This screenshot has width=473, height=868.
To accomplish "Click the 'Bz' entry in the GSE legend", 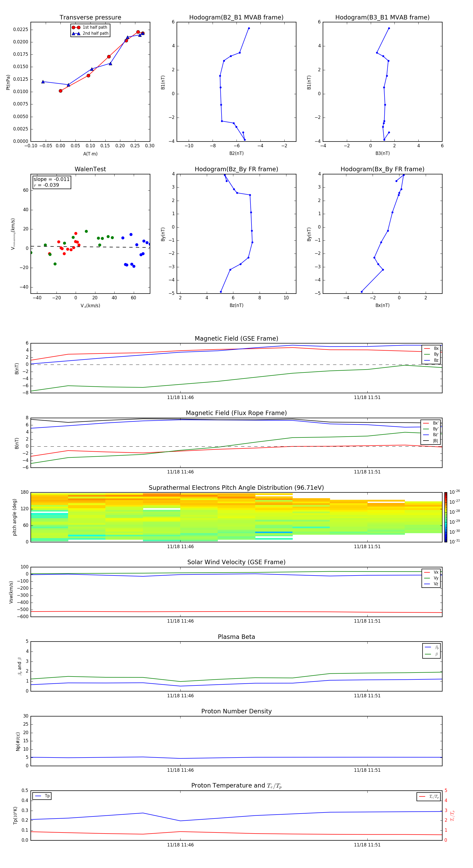I will 431,360.
